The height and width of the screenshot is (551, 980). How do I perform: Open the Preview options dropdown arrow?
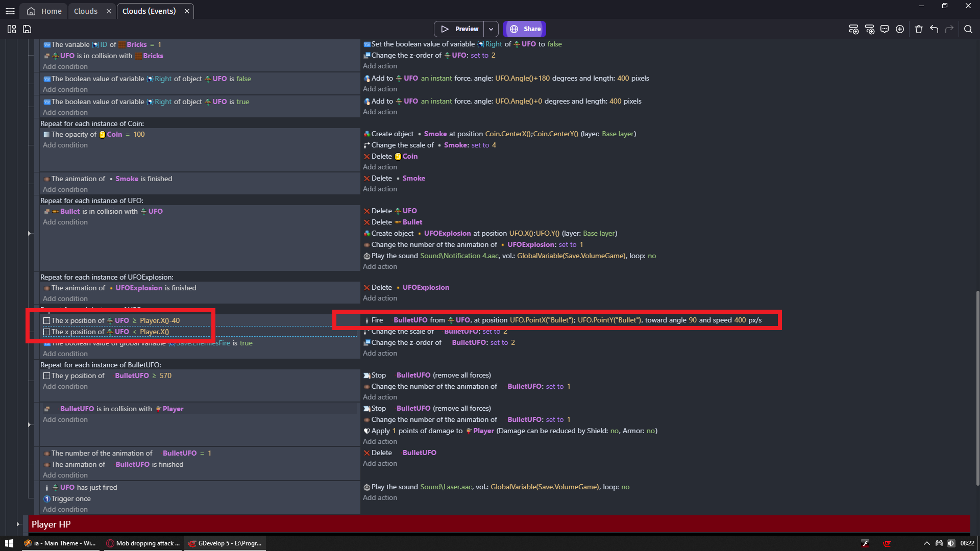tap(491, 29)
